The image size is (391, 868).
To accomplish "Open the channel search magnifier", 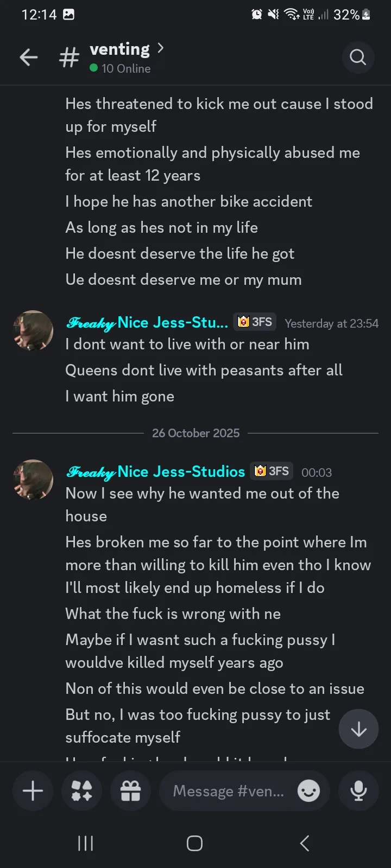I will (358, 57).
